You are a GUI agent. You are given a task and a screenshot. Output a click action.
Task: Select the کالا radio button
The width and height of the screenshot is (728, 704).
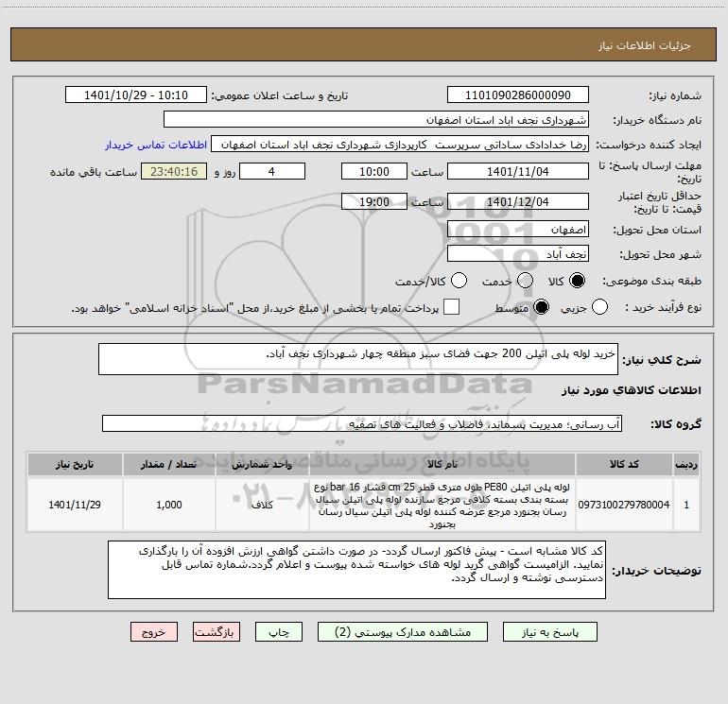pyautogui.click(x=577, y=281)
